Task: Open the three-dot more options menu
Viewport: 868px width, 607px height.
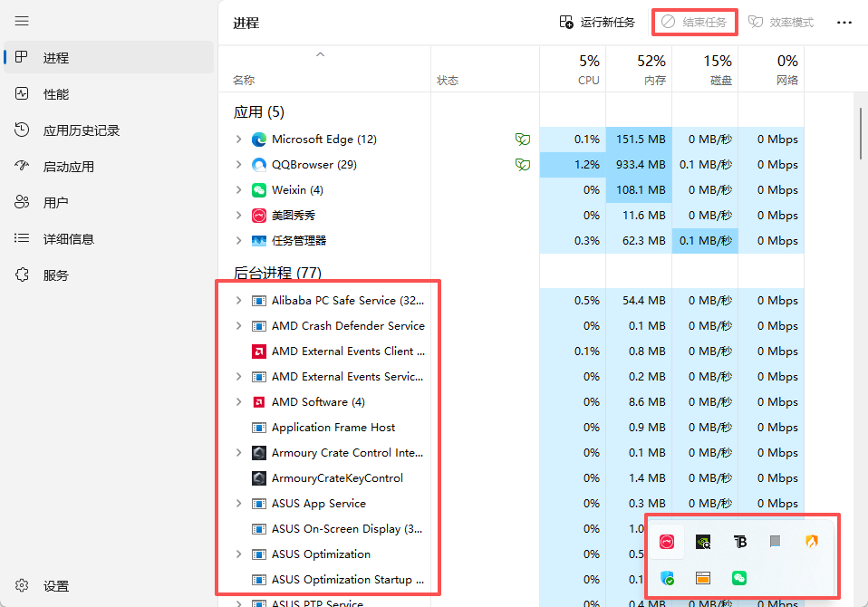Action: coord(844,22)
